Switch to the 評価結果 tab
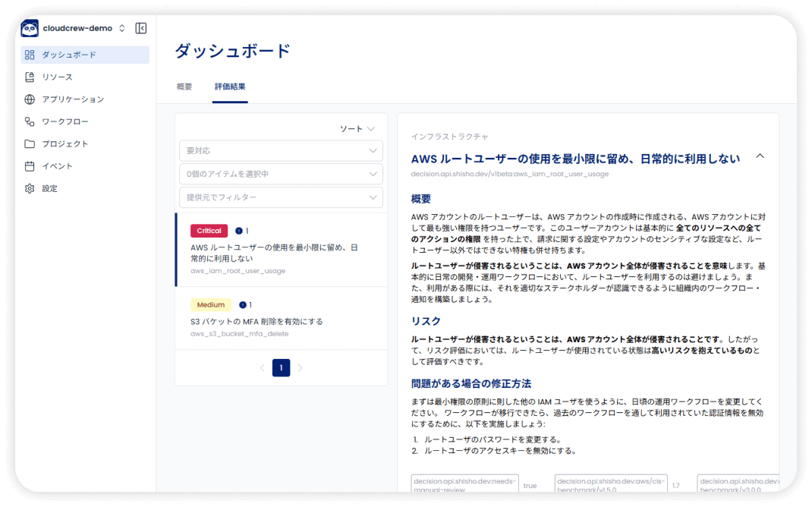The image size is (812, 507). [230, 87]
